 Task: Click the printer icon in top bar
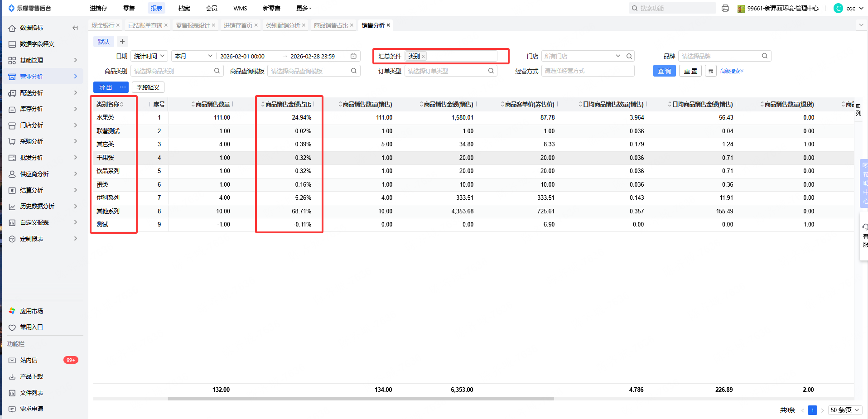725,8
